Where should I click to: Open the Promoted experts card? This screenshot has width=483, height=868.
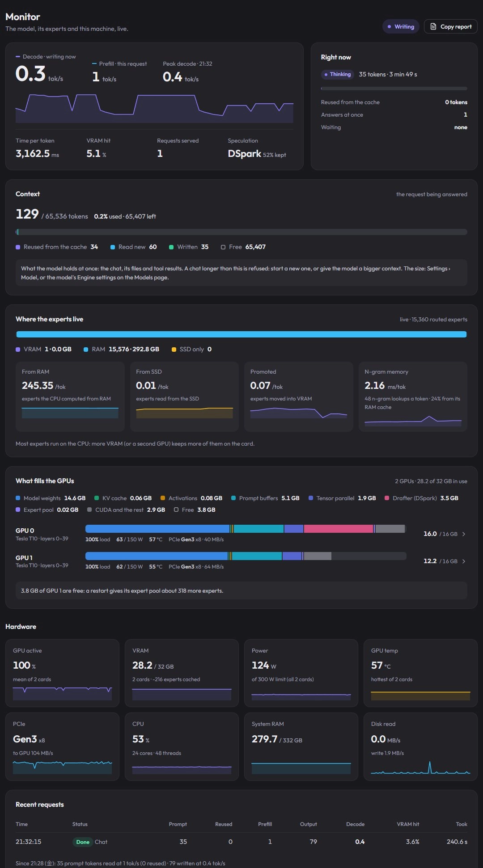[x=299, y=396]
